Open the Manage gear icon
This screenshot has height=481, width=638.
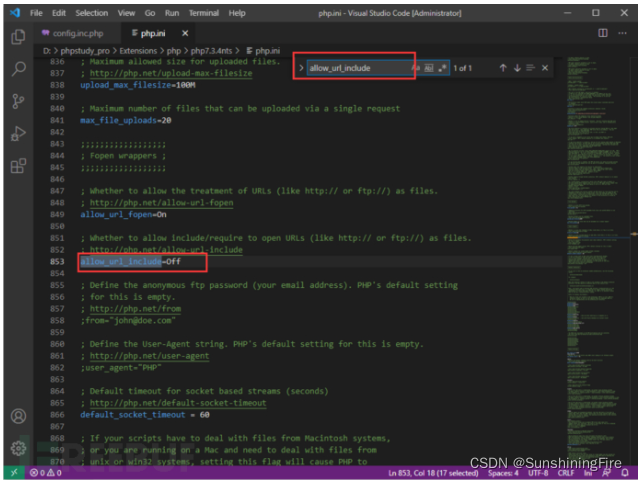[18, 448]
